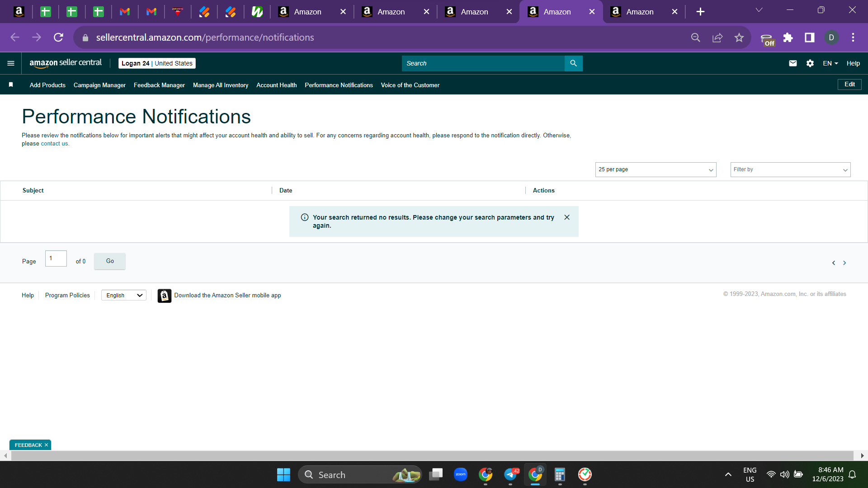Go back in browser history
Image resolution: width=868 pixels, height=488 pixels.
[x=15, y=38]
